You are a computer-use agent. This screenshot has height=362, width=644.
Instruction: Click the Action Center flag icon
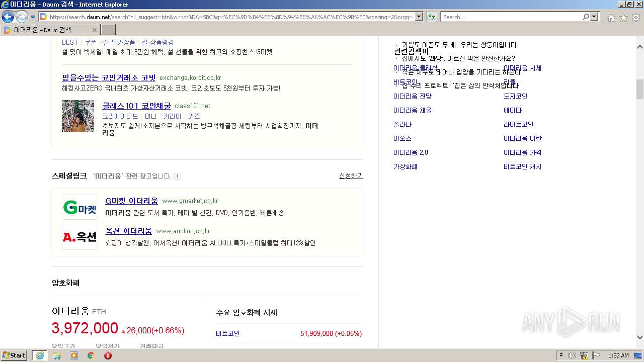click(596, 355)
